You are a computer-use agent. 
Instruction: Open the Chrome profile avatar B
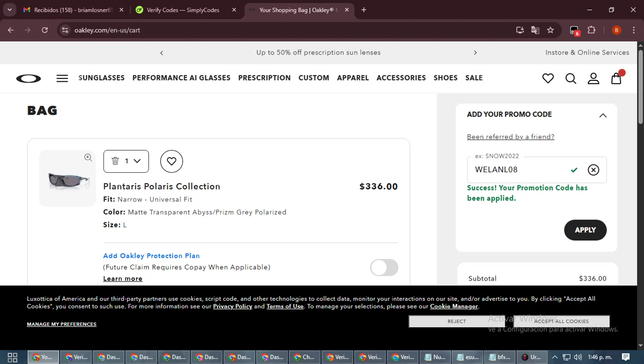[x=617, y=30]
